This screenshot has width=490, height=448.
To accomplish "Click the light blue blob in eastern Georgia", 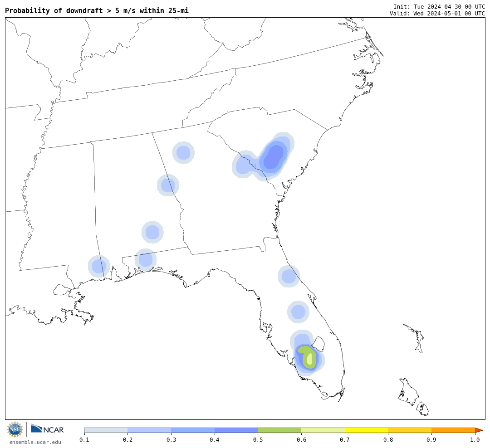I will (244, 165).
